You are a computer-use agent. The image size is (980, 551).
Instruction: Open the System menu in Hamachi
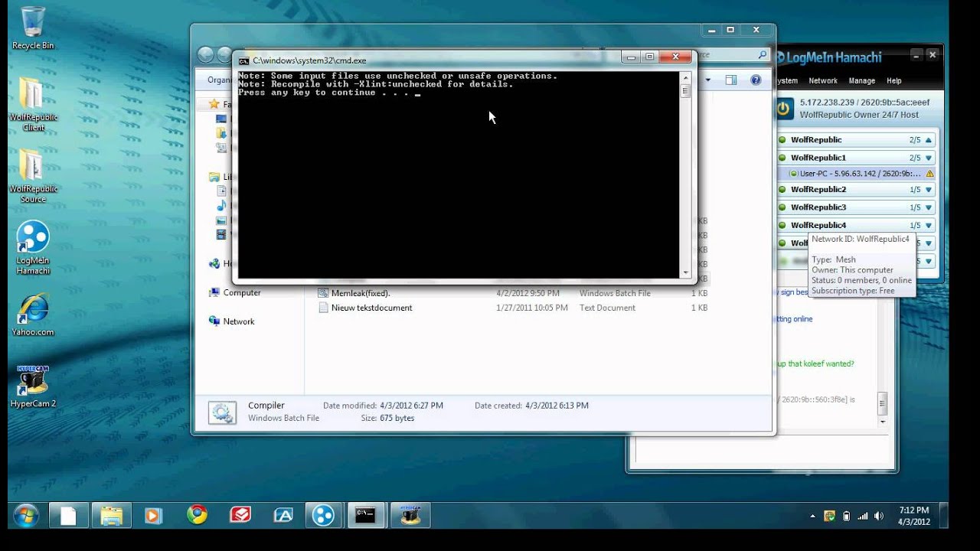787,80
